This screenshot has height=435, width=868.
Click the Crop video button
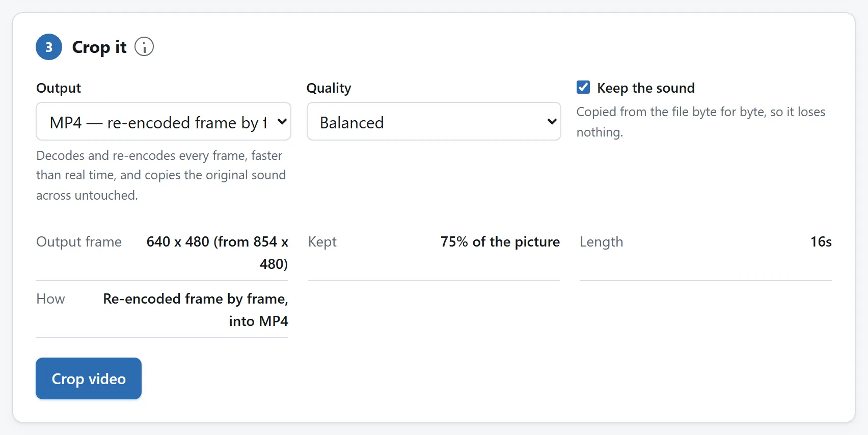pyautogui.click(x=89, y=378)
